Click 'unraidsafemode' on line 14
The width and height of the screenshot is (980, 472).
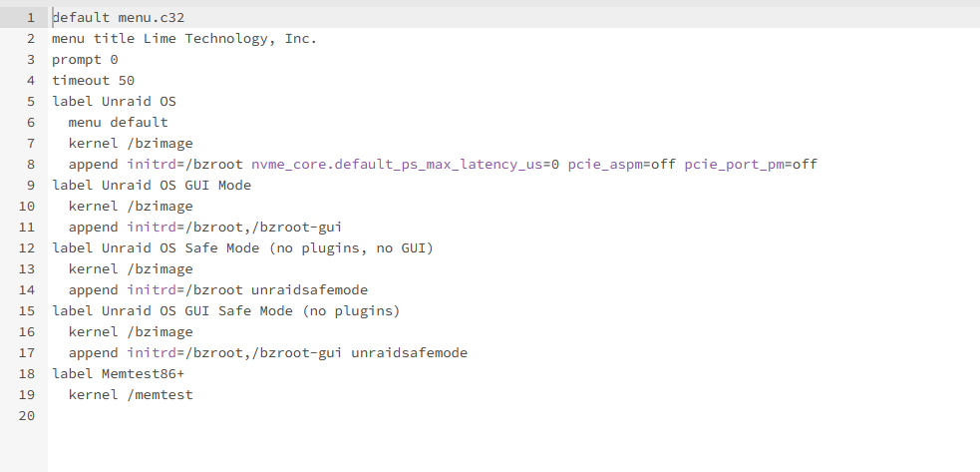tap(309, 289)
